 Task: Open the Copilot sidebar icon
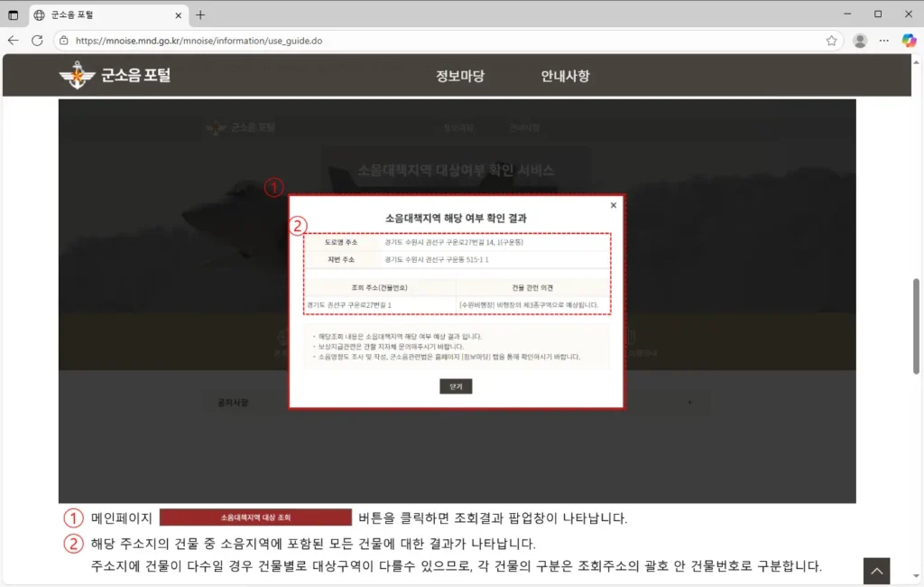pos(909,41)
